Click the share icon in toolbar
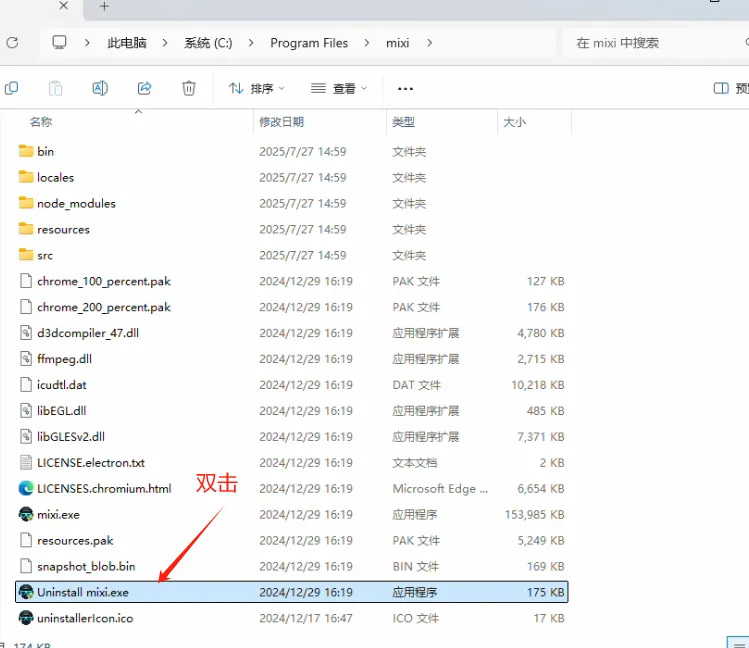 tap(144, 88)
